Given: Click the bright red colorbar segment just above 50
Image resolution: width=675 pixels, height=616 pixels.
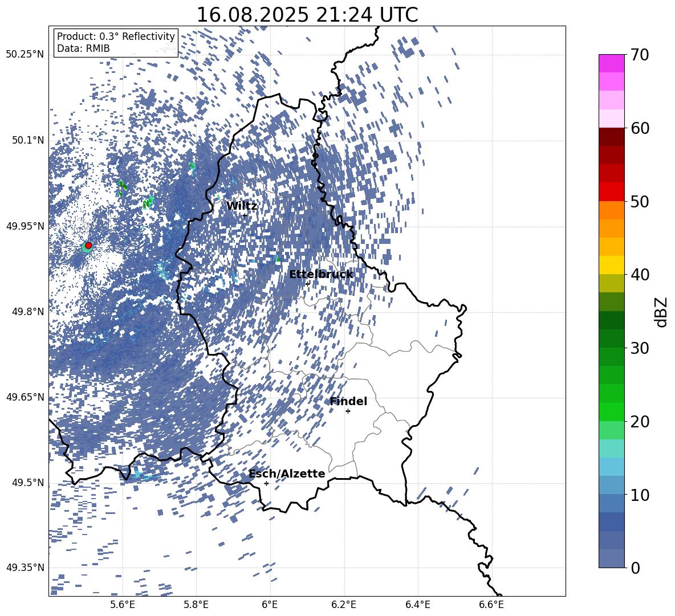Looking at the screenshot, I should [611, 192].
